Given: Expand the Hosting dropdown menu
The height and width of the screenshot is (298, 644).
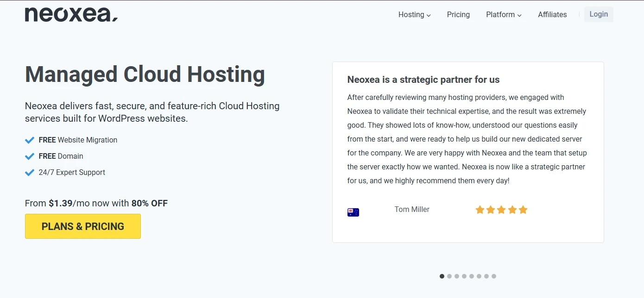Looking at the screenshot, I should pyautogui.click(x=414, y=14).
